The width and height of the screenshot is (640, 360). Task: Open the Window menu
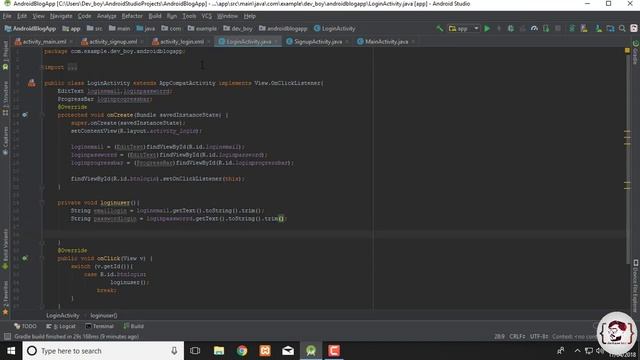[x=227, y=16]
